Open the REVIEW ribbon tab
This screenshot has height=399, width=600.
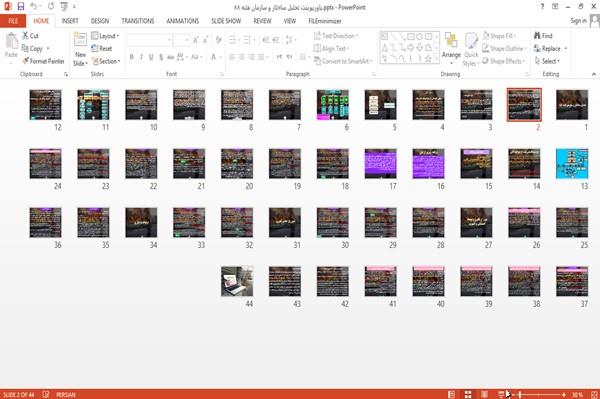262,21
